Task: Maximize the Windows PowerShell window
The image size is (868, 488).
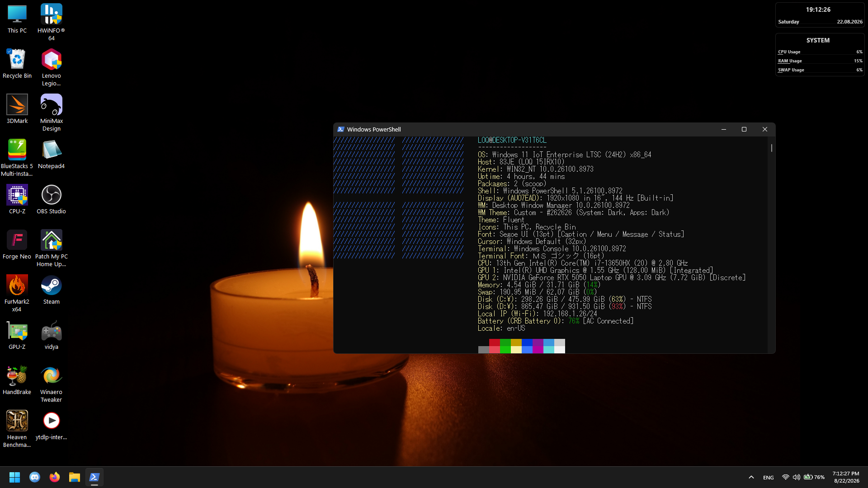Action: click(744, 129)
